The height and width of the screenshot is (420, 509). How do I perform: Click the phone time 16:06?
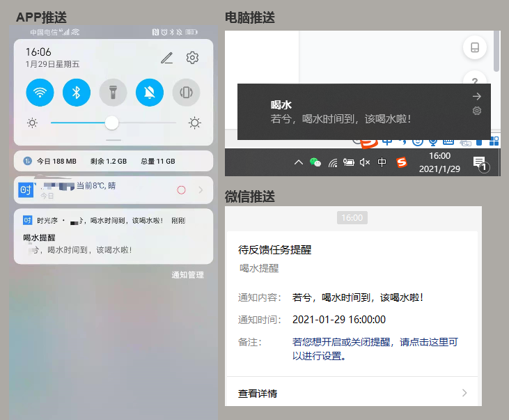[x=38, y=52]
